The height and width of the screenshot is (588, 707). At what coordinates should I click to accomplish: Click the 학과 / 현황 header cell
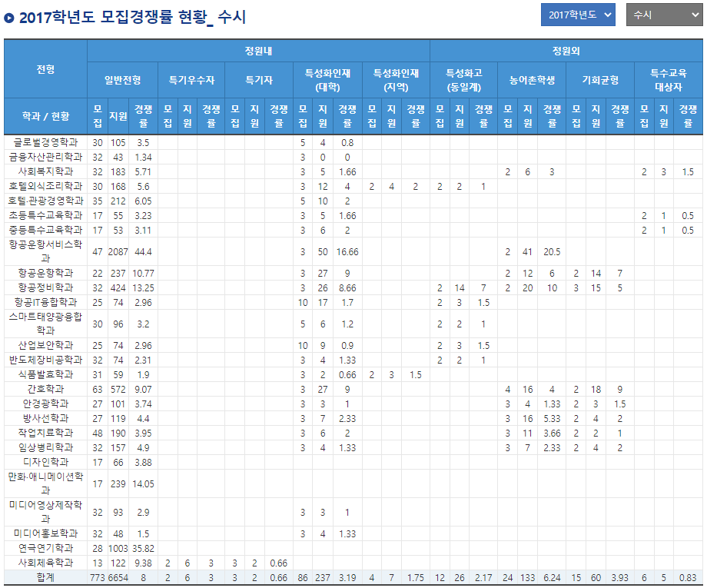point(45,116)
